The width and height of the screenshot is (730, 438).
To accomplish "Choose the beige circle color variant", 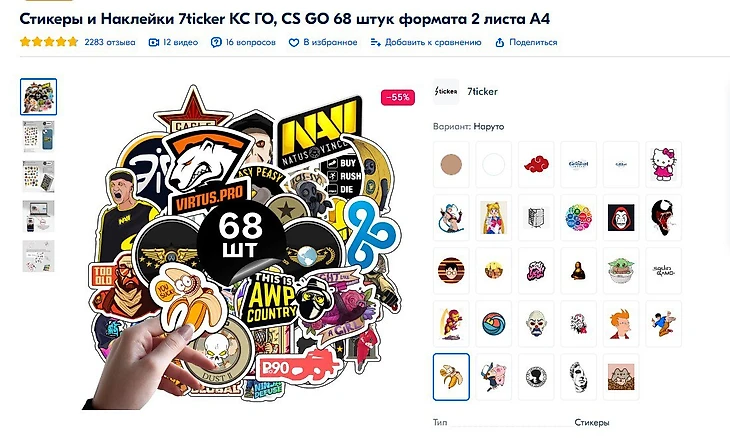I will click(x=451, y=165).
